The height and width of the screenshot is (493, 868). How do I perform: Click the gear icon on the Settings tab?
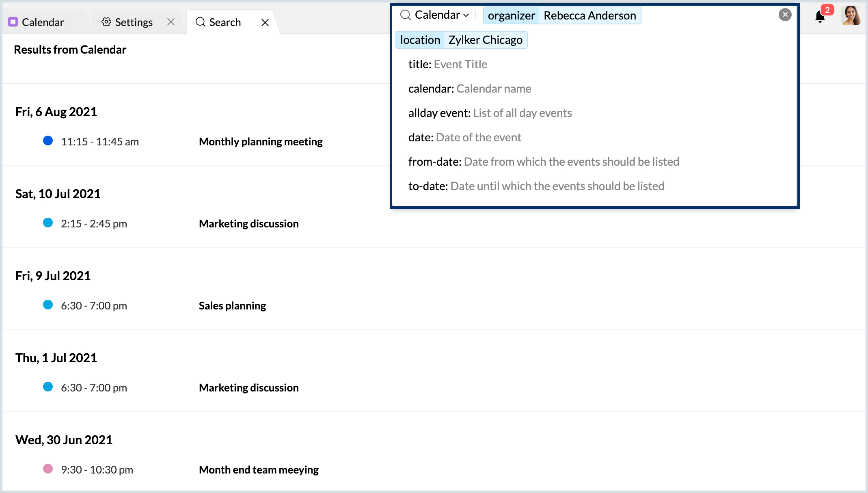106,22
